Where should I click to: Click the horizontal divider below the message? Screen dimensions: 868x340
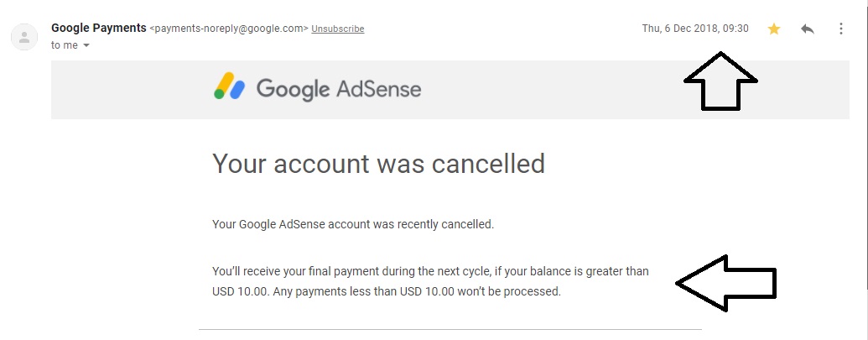click(450, 329)
